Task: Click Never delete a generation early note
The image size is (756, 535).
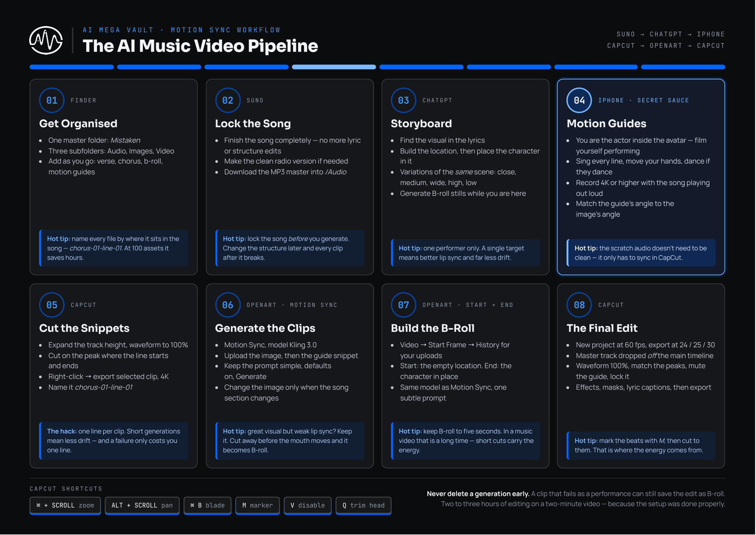Action: pos(576,499)
